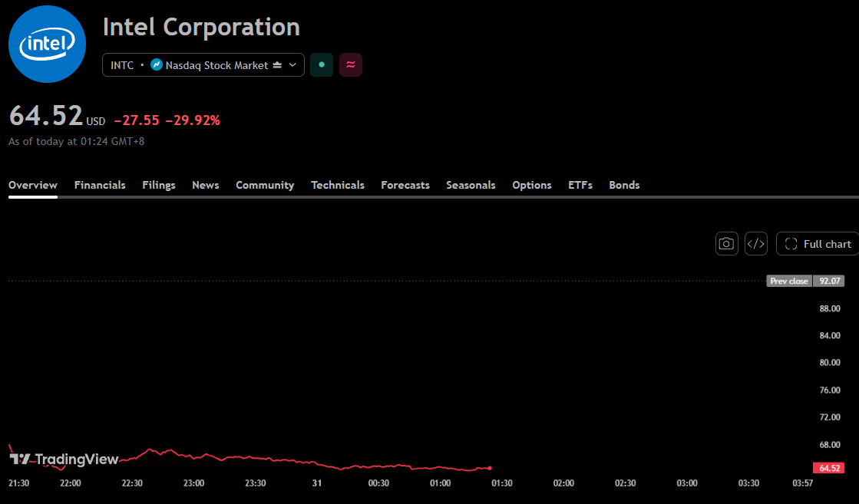Click the pink derived data indicator icon

click(351, 64)
